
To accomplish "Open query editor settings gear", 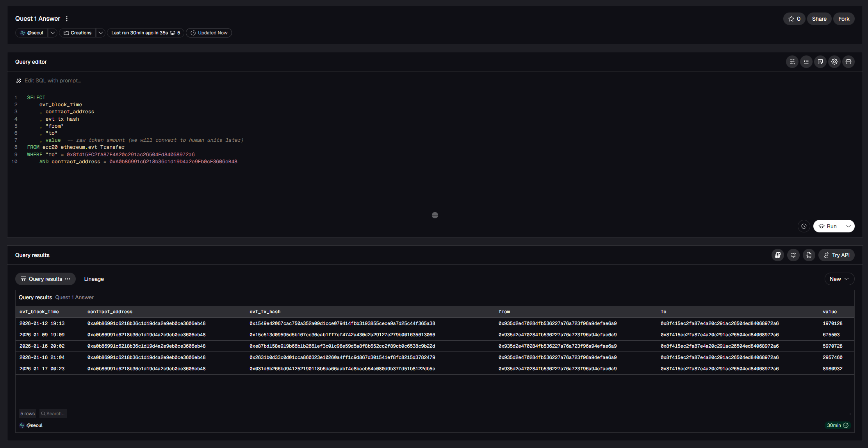I will pyautogui.click(x=834, y=62).
